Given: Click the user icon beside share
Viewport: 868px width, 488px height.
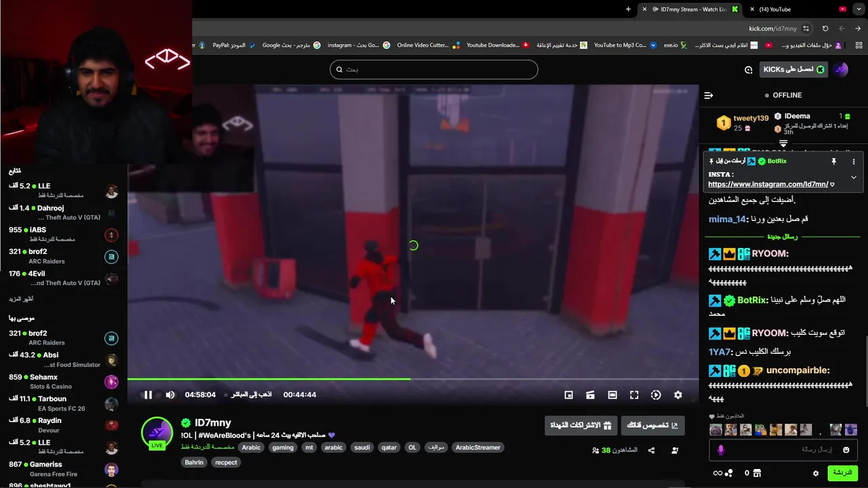Looking at the screenshot, I should [675, 450].
